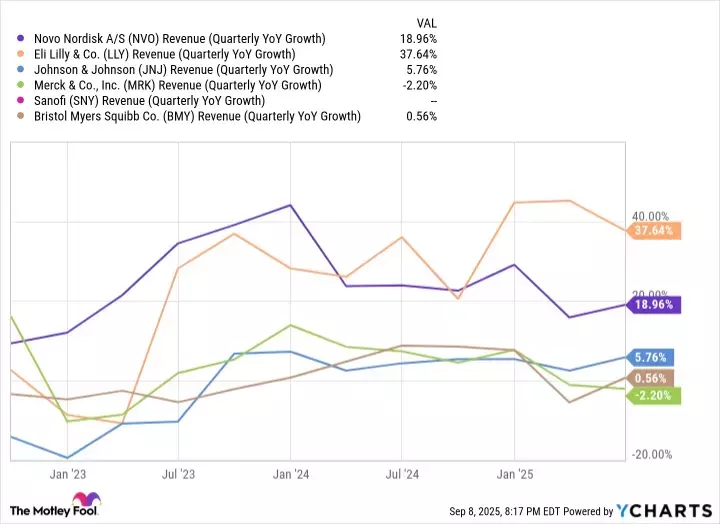Click the orange 37.64% end-value tag
This screenshot has width=720, height=524.
656,230
